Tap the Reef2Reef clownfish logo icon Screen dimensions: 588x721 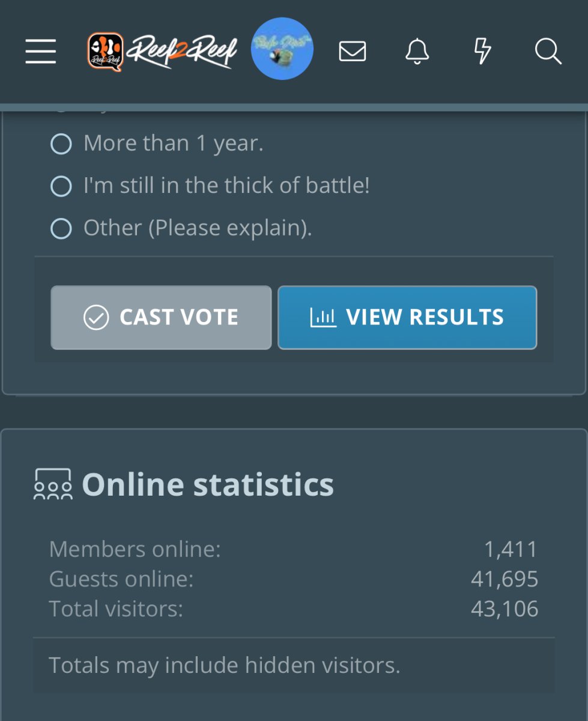105,52
